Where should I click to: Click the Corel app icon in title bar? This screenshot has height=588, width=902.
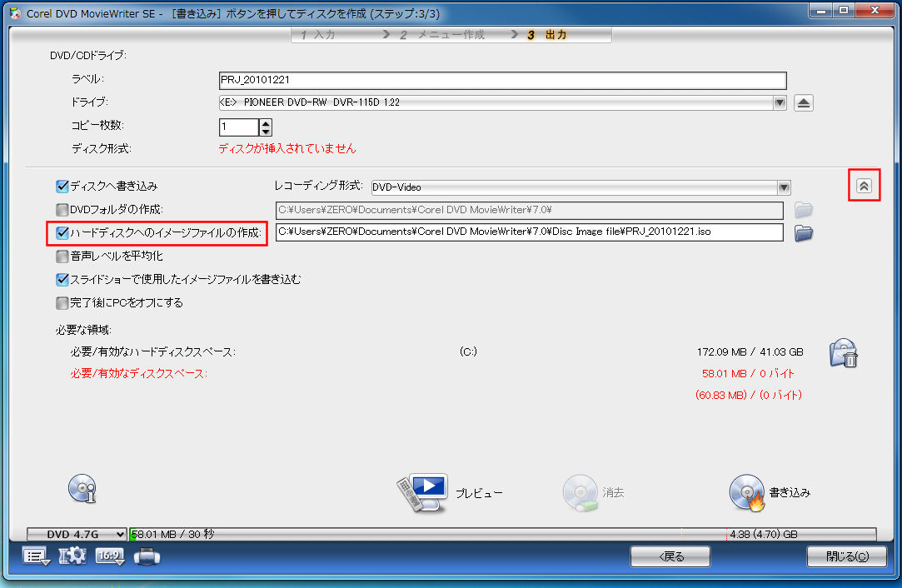click(x=16, y=12)
